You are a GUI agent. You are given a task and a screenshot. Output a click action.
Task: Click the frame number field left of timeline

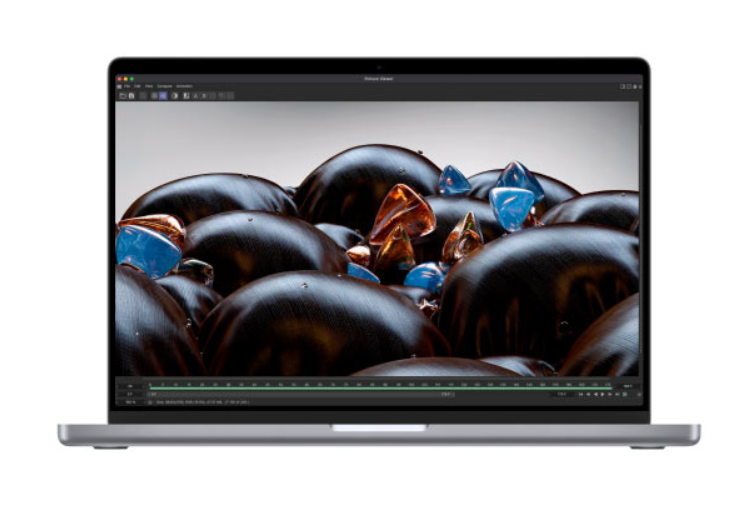tap(131, 385)
